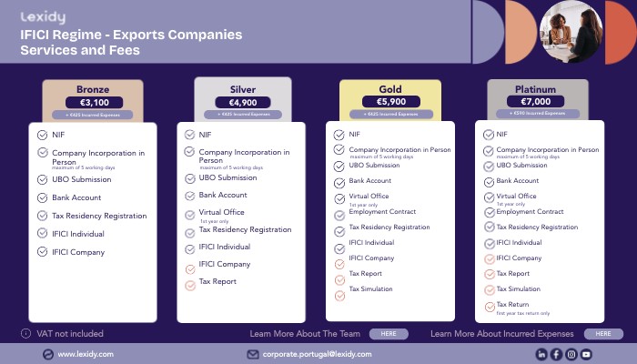Open the YouTube social icon
The height and width of the screenshot is (364, 637).
[586, 354]
